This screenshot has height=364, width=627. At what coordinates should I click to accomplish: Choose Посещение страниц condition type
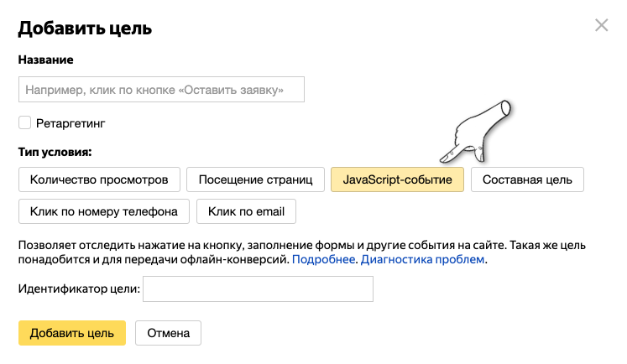[255, 179]
